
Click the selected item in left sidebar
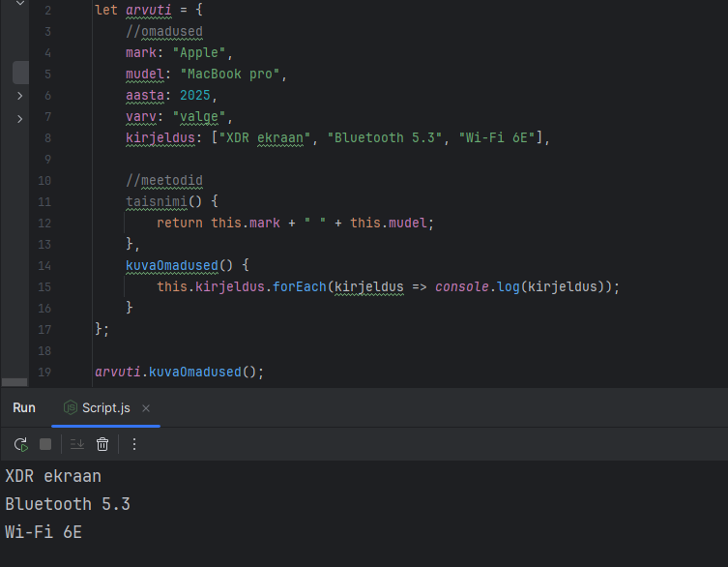coord(20,73)
